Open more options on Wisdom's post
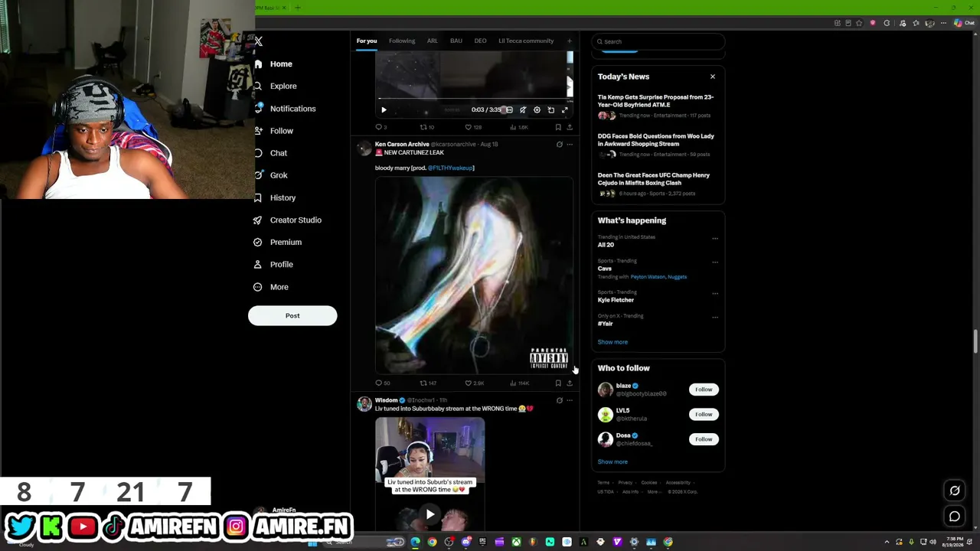The image size is (980, 551). [569, 400]
